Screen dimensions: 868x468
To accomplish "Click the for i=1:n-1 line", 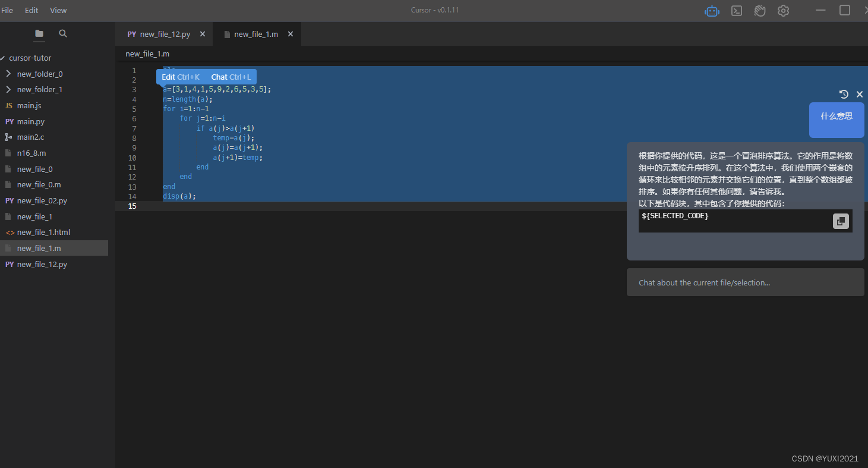I will point(186,109).
